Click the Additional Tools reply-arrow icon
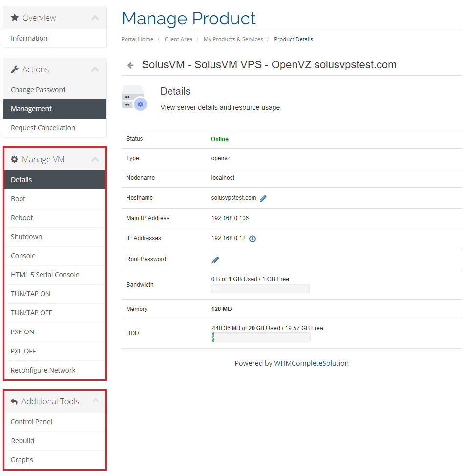 [x=14, y=401]
